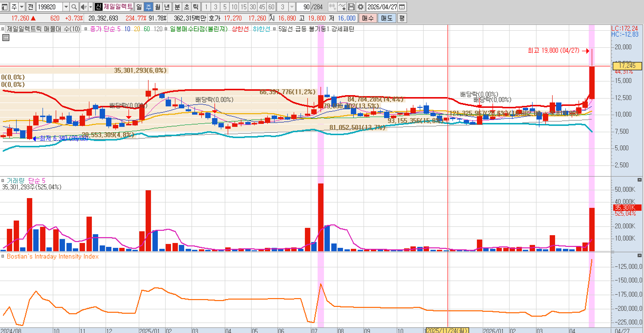Choose the 1 interval preset

point(206,7)
